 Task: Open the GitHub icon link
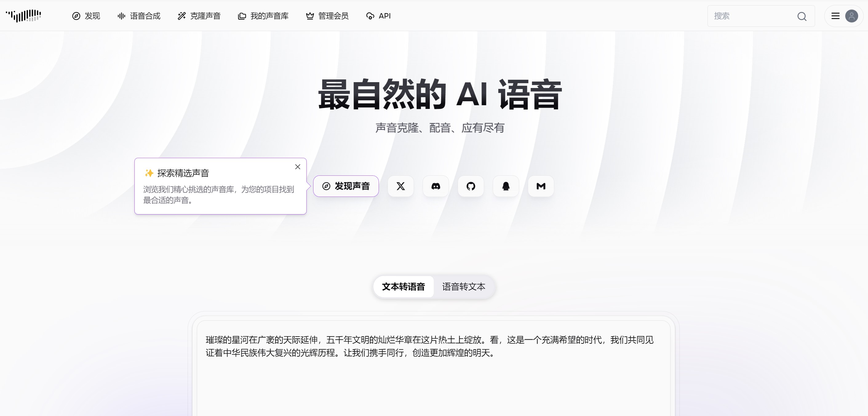(471, 186)
